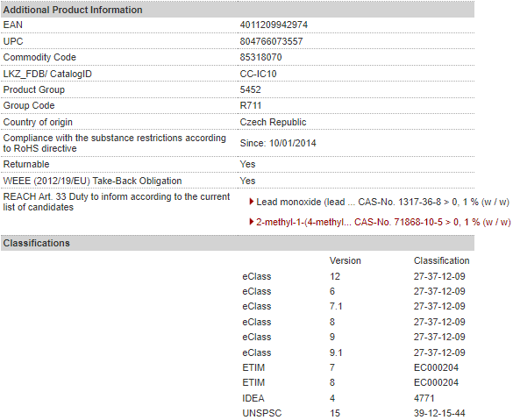Click version number 15 in UNSPSC row
This screenshot has width=513, height=420.
tap(335, 413)
